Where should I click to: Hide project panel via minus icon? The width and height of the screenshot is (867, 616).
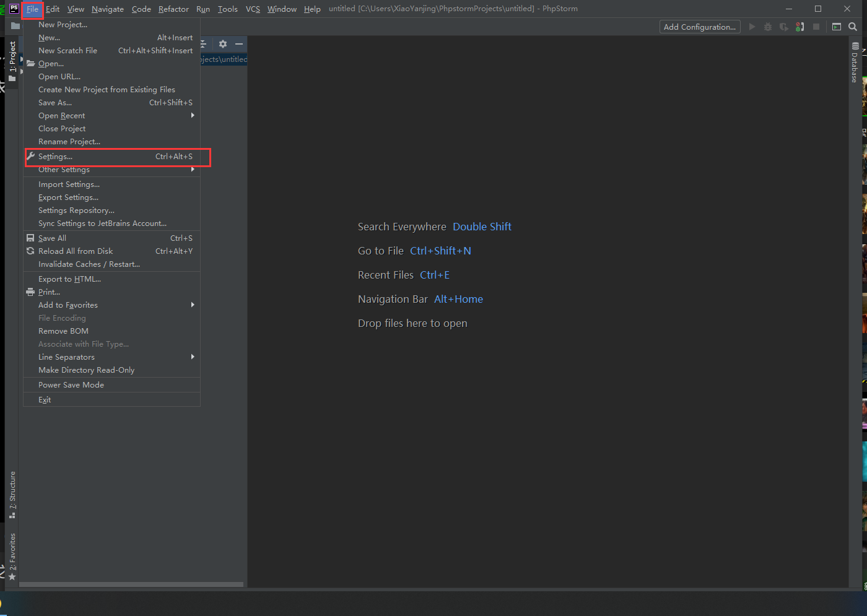[239, 44]
